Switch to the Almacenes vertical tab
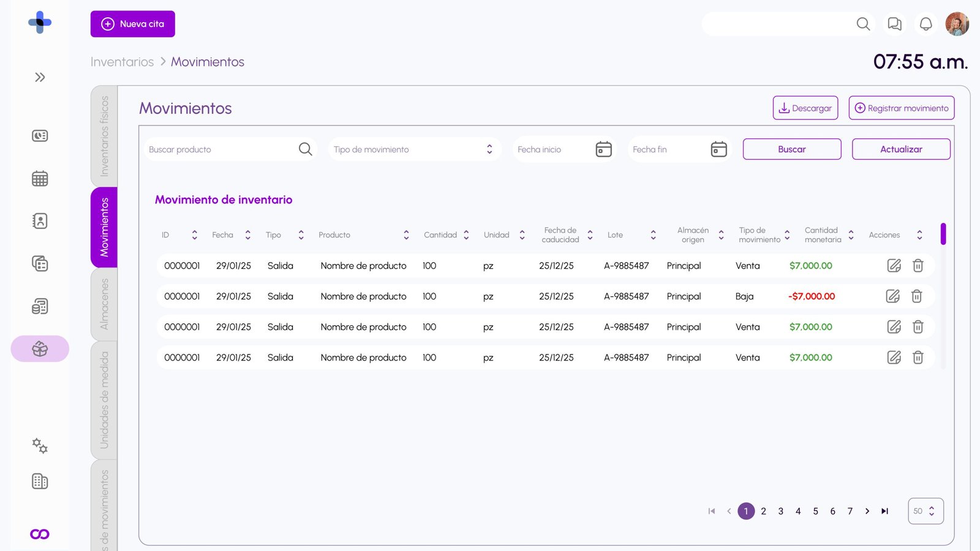The height and width of the screenshot is (551, 980). (x=104, y=304)
